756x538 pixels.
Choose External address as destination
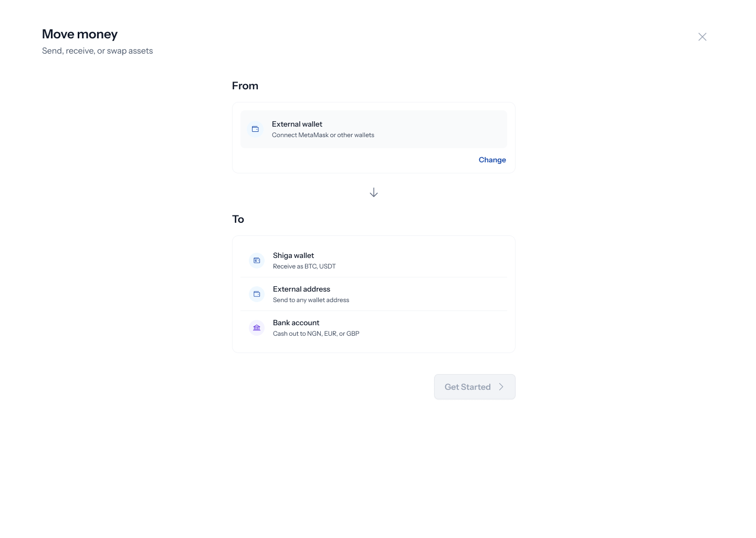point(374,294)
